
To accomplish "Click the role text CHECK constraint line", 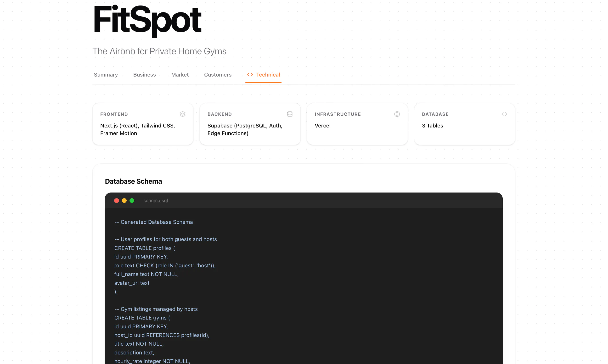I will pos(165,266).
